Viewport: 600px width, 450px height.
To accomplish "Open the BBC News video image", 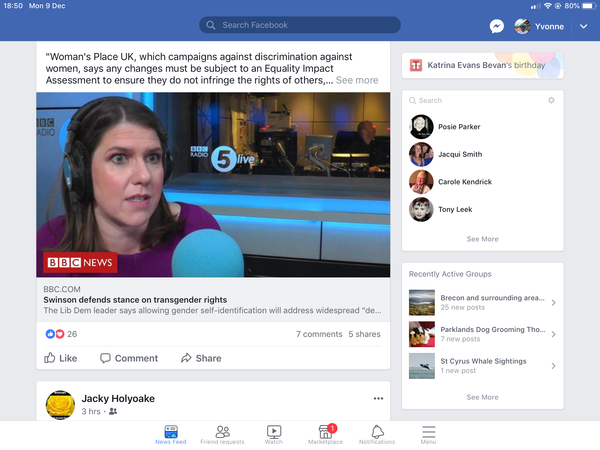I will pyautogui.click(x=213, y=185).
